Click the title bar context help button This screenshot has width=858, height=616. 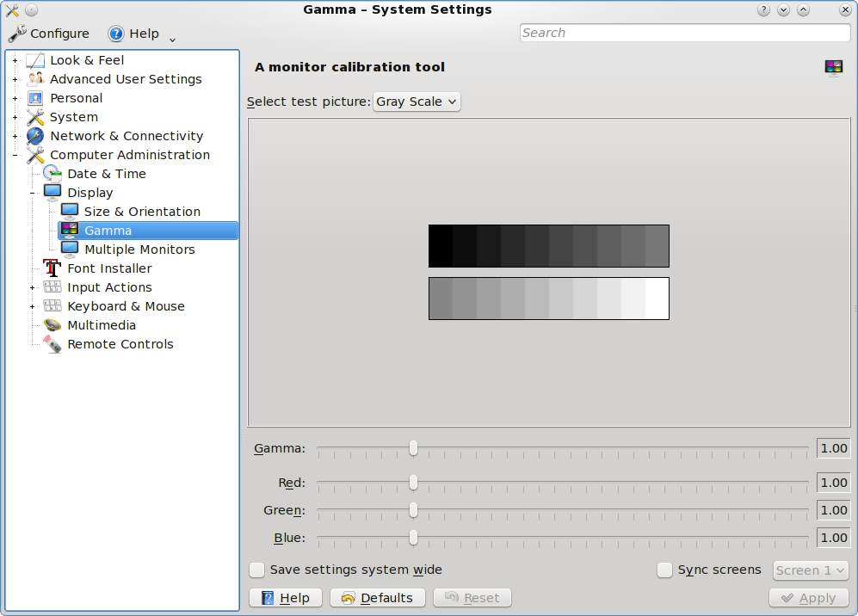(x=763, y=9)
